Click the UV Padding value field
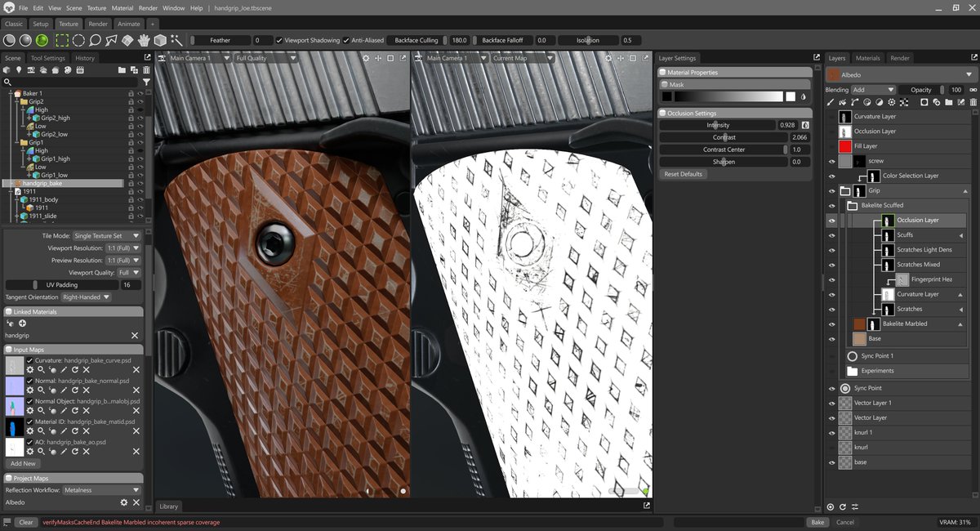Image resolution: width=980 pixels, height=531 pixels. tap(131, 284)
